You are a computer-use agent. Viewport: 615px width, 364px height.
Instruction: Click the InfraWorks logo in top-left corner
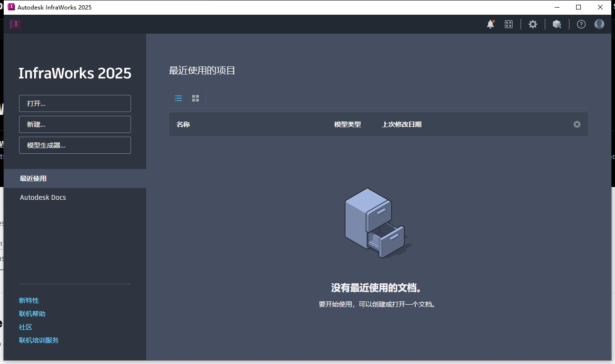pos(15,24)
